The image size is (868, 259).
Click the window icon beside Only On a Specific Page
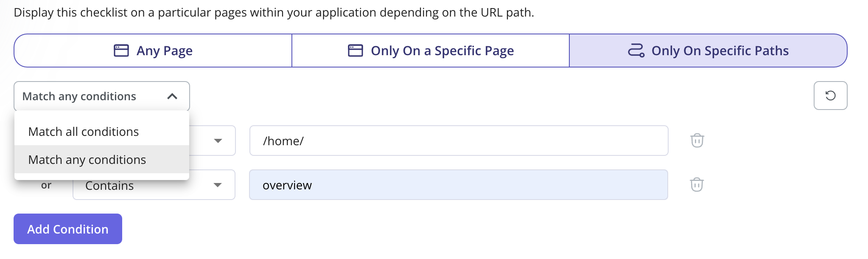tap(356, 51)
